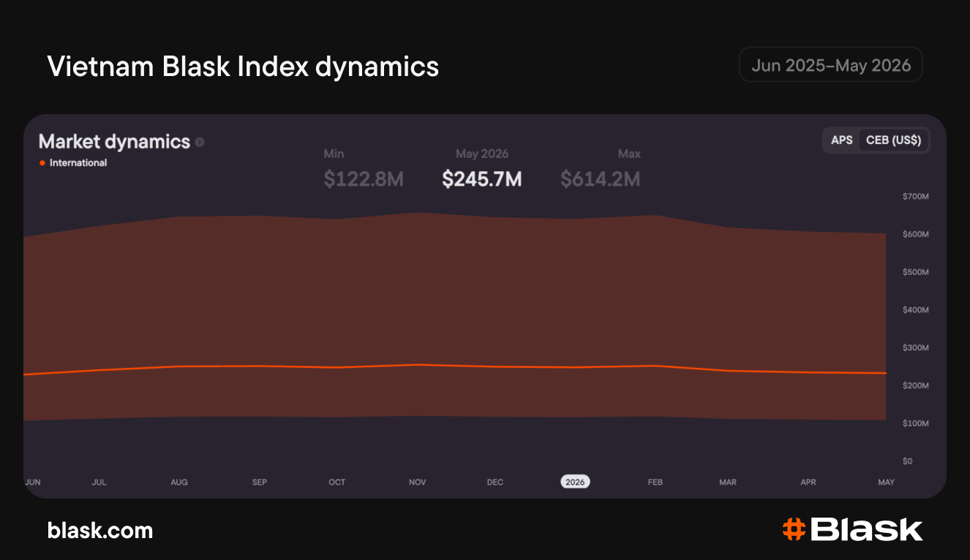Click the Vietnam Blask Index dynamics title
970x560 pixels.
[243, 67]
